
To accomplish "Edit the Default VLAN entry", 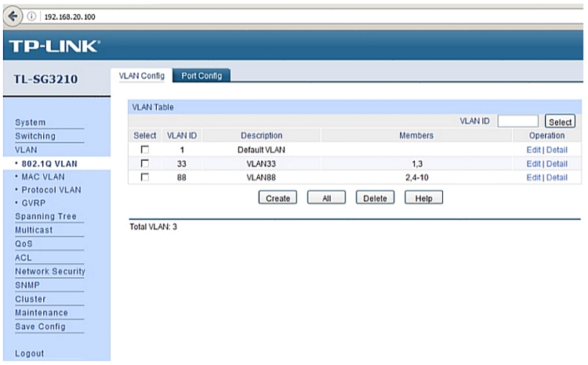I will pyautogui.click(x=533, y=150).
